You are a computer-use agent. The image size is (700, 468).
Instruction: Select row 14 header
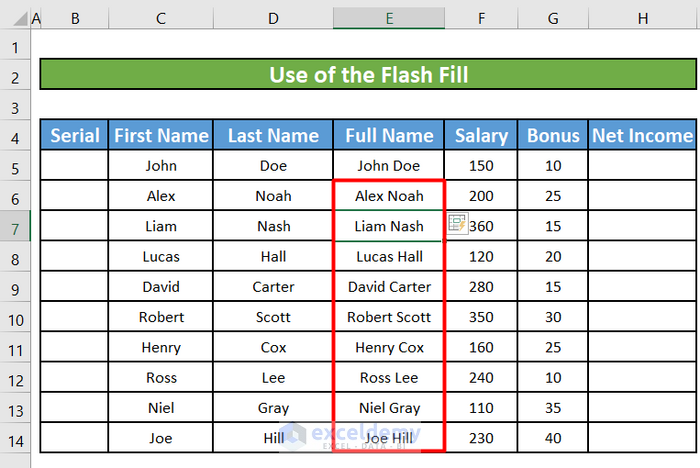16,438
